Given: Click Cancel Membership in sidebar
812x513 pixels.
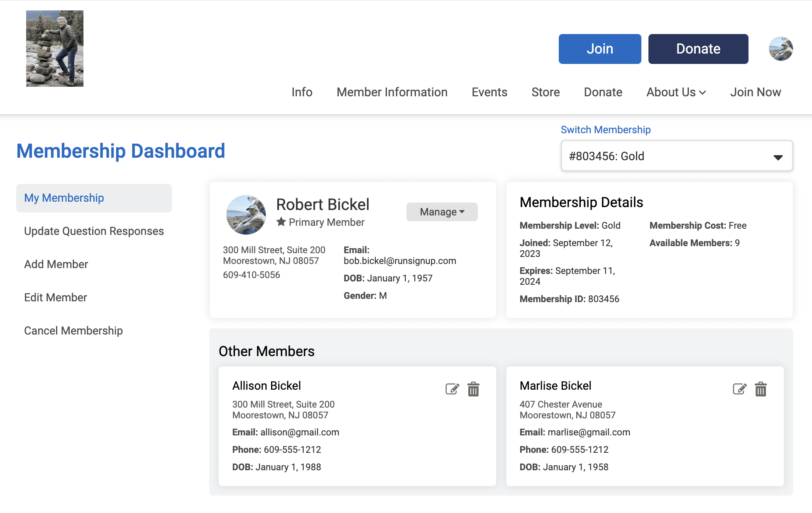Looking at the screenshot, I should point(73,331).
